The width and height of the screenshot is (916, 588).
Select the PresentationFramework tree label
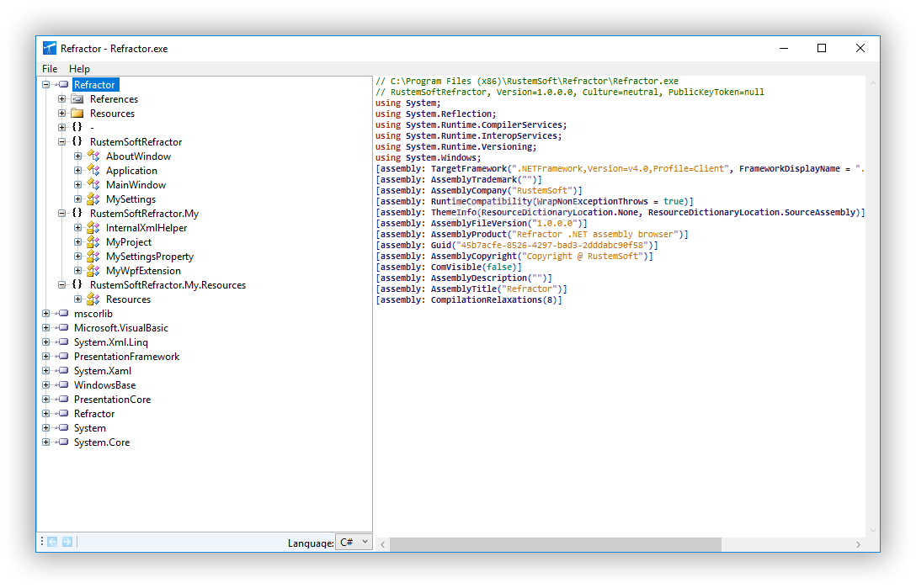coord(127,356)
